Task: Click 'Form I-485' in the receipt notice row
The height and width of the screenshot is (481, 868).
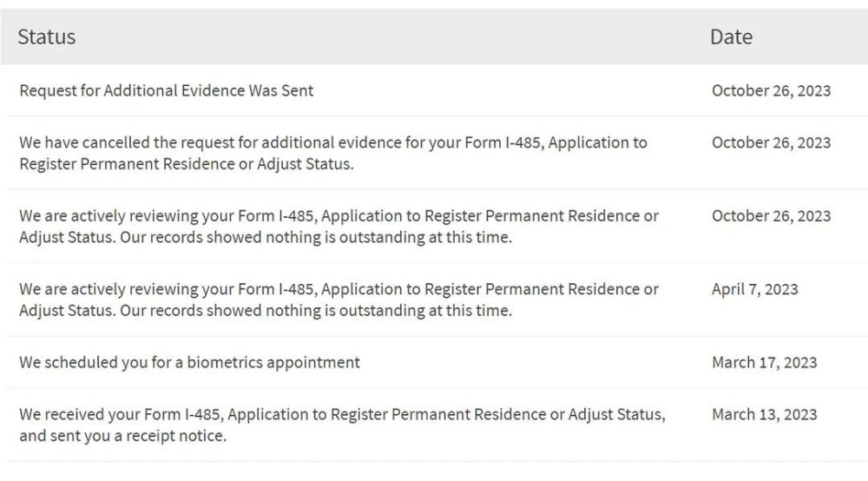Action: 182,414
